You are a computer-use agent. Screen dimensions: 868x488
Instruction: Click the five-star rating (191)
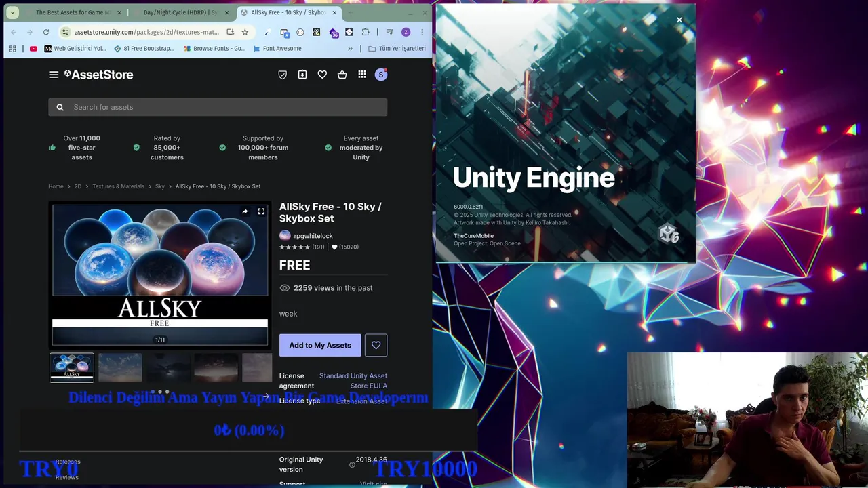302,247
